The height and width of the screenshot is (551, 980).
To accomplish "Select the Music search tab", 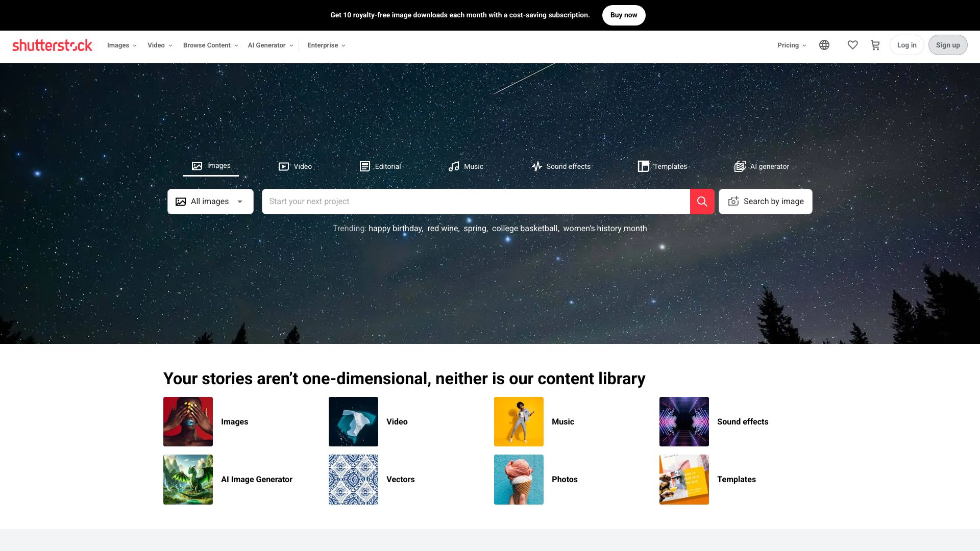I will tap(465, 166).
